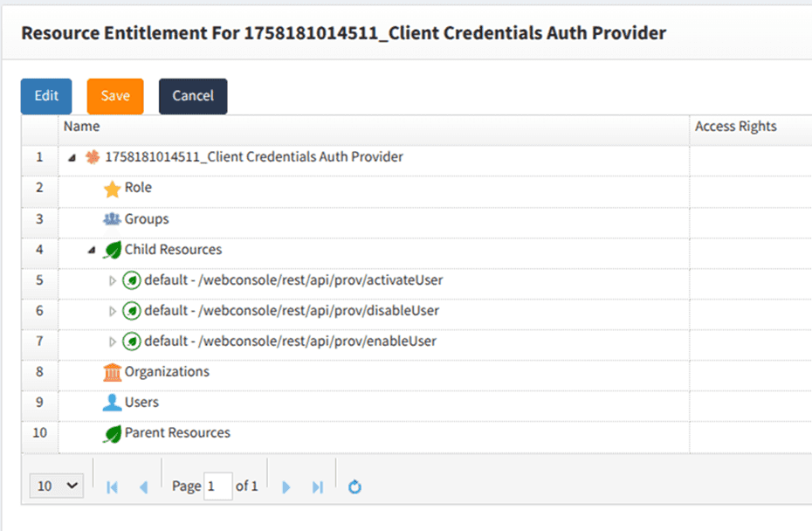Click the dark Cancel button

193,96
